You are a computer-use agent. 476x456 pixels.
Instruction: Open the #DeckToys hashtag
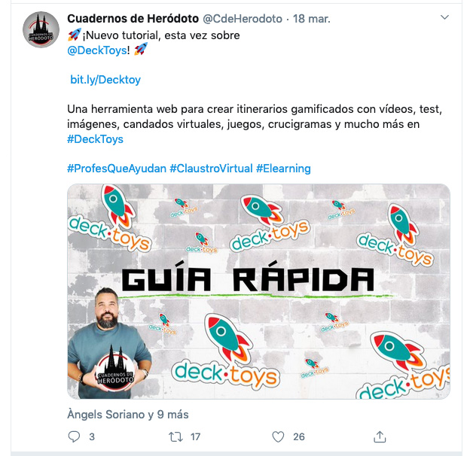coord(96,139)
